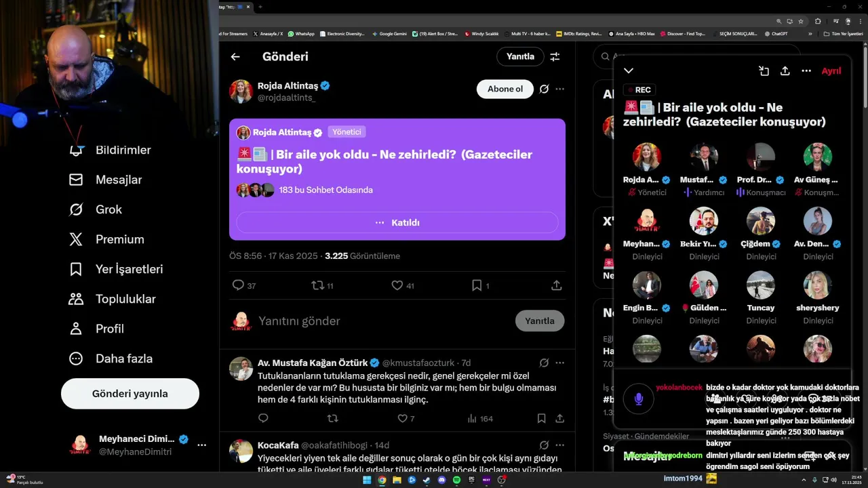
Task: Toggle like on Mustafa Kağan Öztürk's reply
Action: point(401,418)
